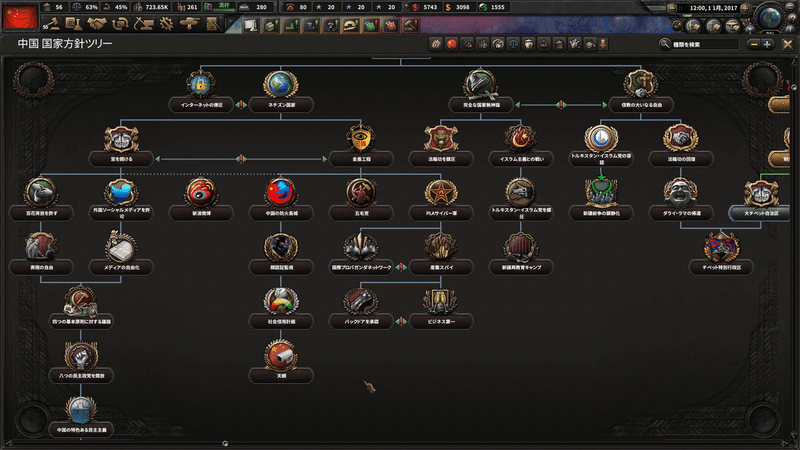
Task: Select the 国際プロパガンダネットワーク focus
Action: pos(361,254)
